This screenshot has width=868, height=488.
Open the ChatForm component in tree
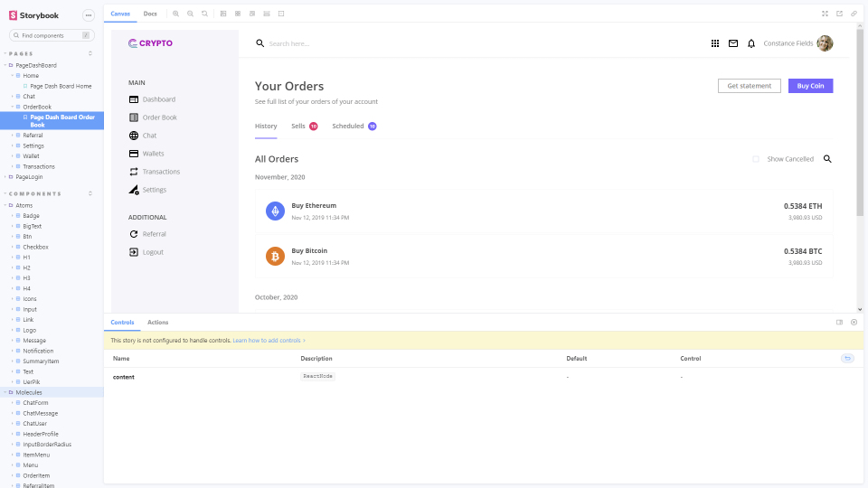pyautogui.click(x=35, y=403)
